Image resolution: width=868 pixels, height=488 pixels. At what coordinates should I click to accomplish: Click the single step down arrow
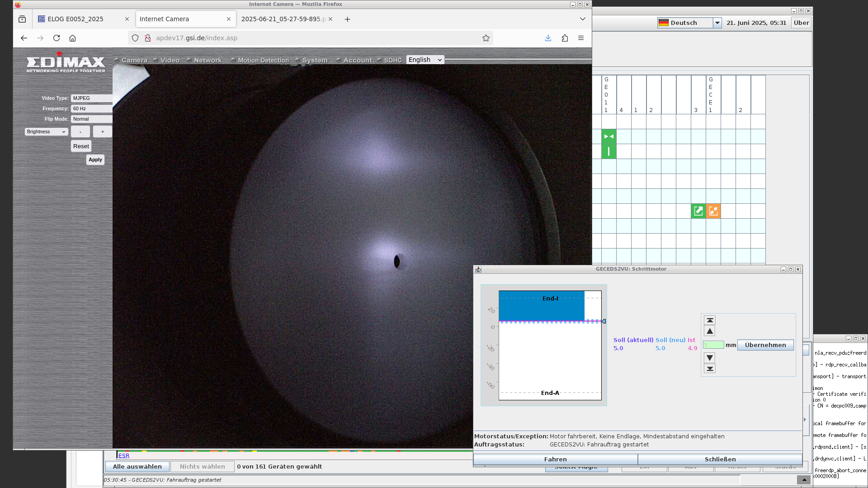coord(710,358)
